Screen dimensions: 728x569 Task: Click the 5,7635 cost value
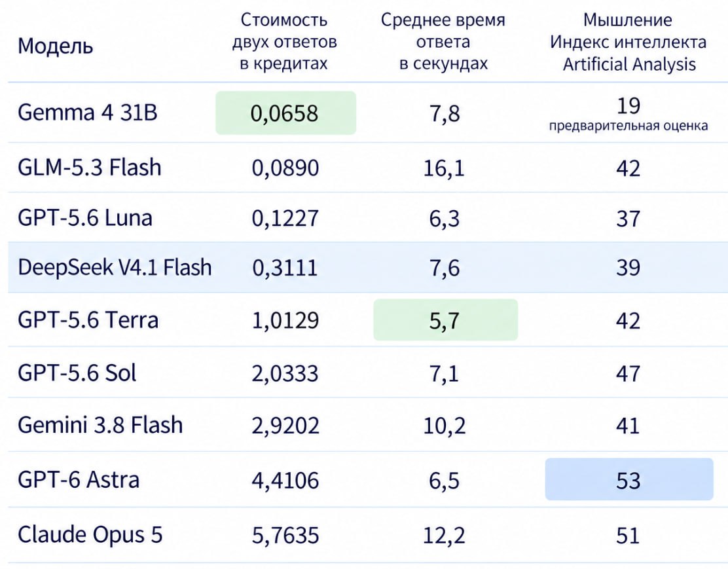click(285, 536)
